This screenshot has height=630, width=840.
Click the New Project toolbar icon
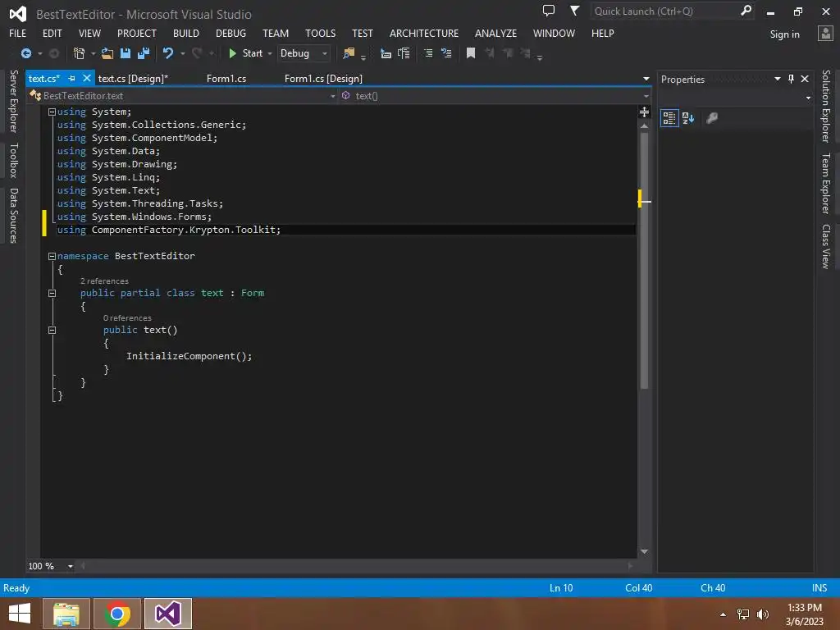pyautogui.click(x=79, y=53)
